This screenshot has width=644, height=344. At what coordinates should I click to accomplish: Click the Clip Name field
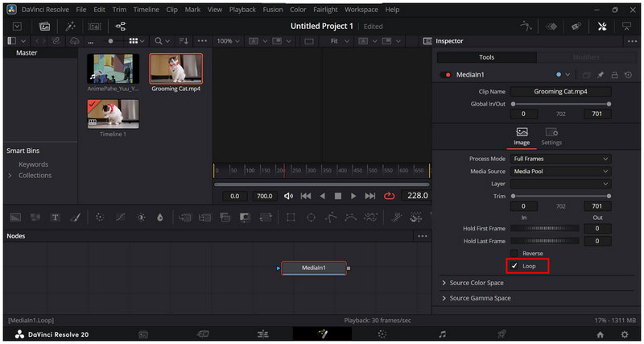(560, 92)
